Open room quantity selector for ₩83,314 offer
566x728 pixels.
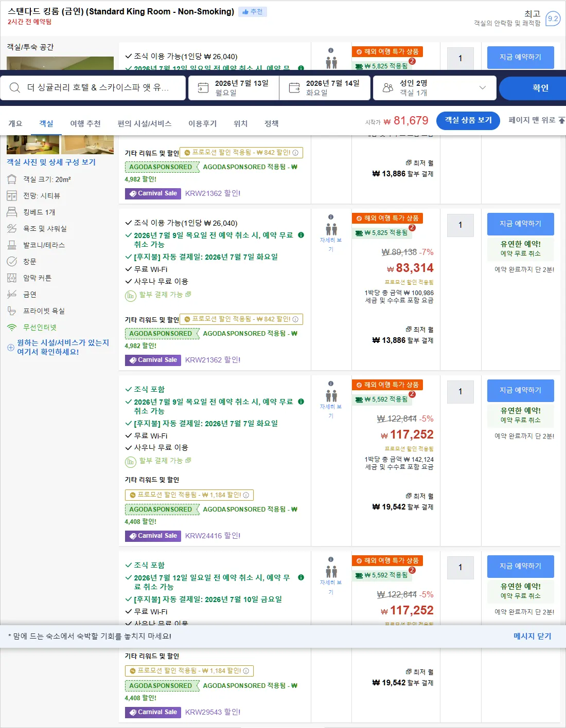coord(461,225)
